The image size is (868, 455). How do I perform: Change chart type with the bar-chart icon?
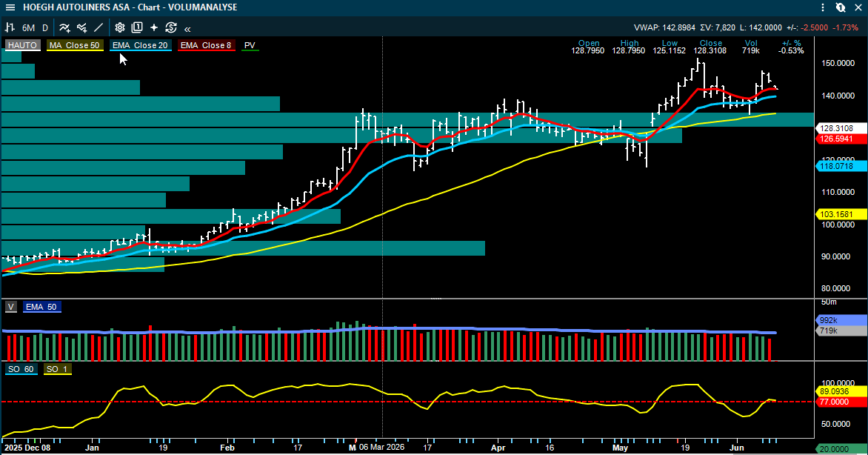[x=10, y=27]
